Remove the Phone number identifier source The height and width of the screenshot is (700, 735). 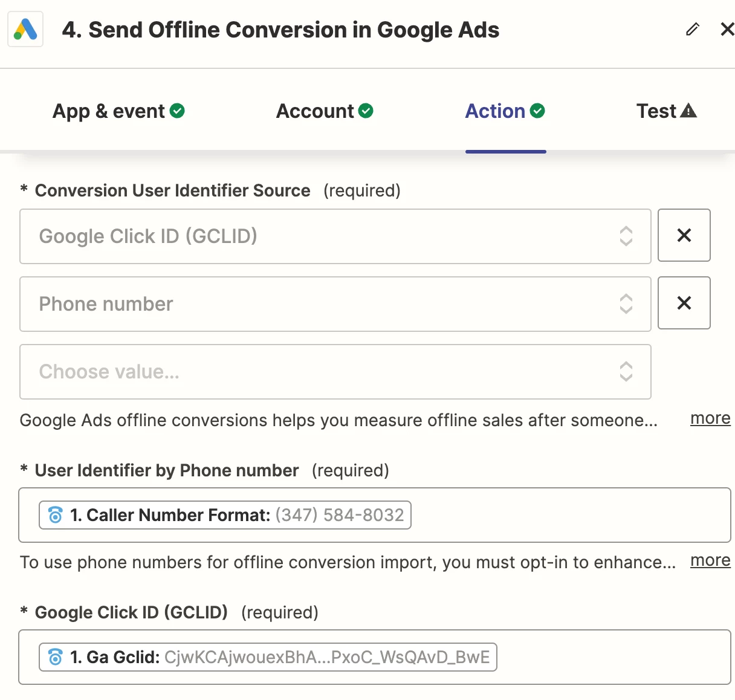pos(684,303)
